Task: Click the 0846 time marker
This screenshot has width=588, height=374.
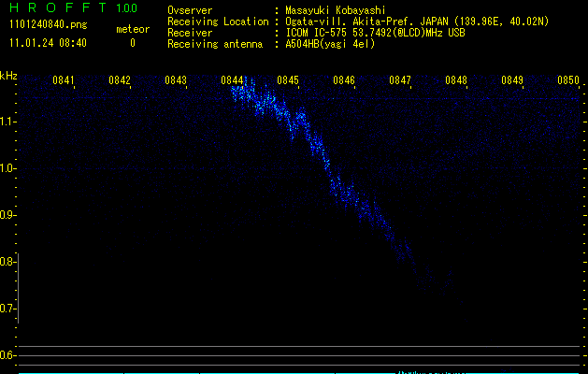Action: (x=344, y=80)
